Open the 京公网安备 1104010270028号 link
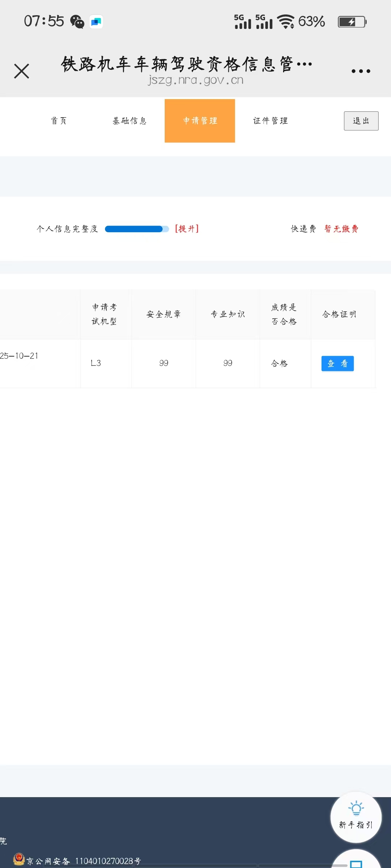391x868 pixels. 84,861
